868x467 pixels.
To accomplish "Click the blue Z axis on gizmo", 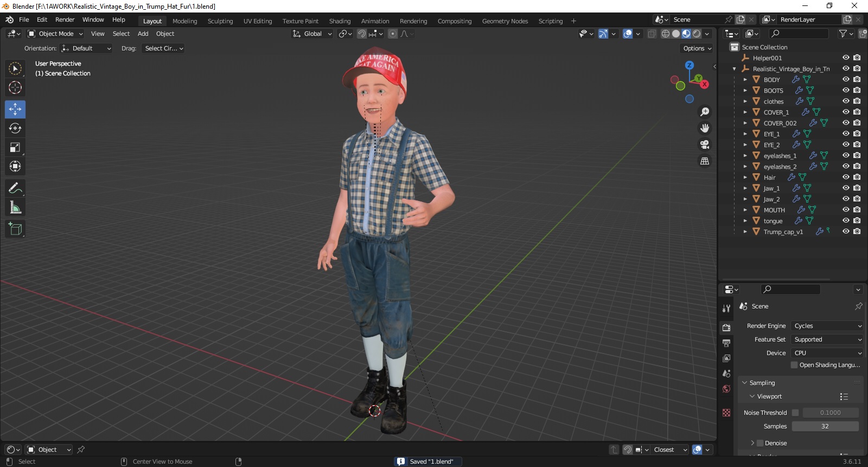I will pyautogui.click(x=690, y=65).
